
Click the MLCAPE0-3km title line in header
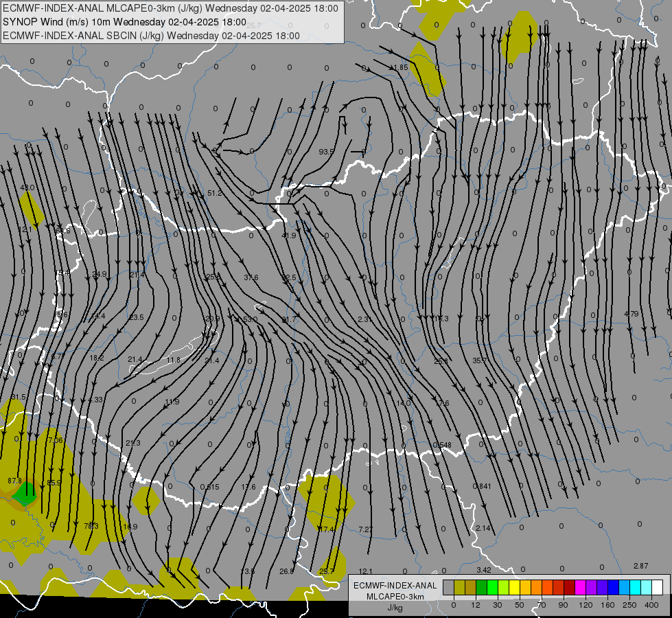coord(170,8)
